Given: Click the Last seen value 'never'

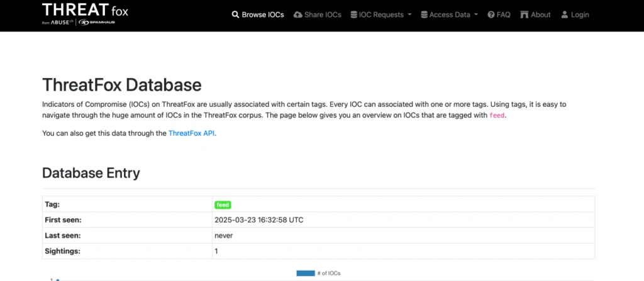Looking at the screenshot, I should coord(224,236).
